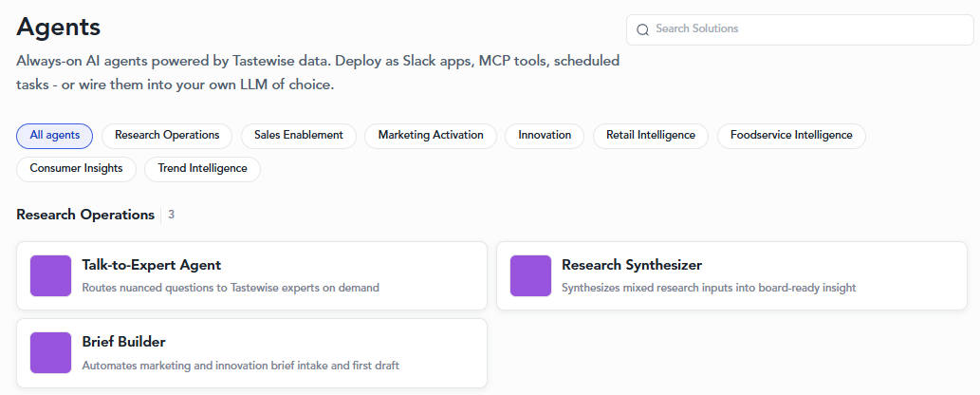Open the Research Synthesizer card title

point(631,265)
